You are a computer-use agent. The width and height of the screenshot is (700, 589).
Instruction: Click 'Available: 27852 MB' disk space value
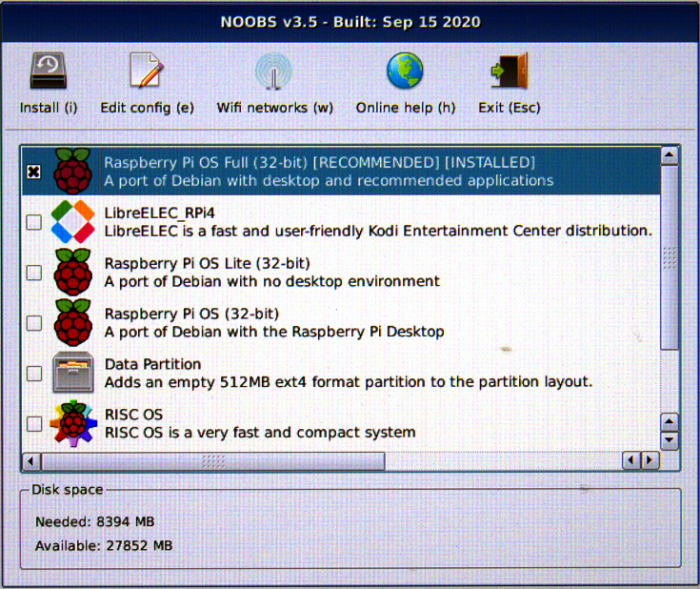pyautogui.click(x=104, y=546)
